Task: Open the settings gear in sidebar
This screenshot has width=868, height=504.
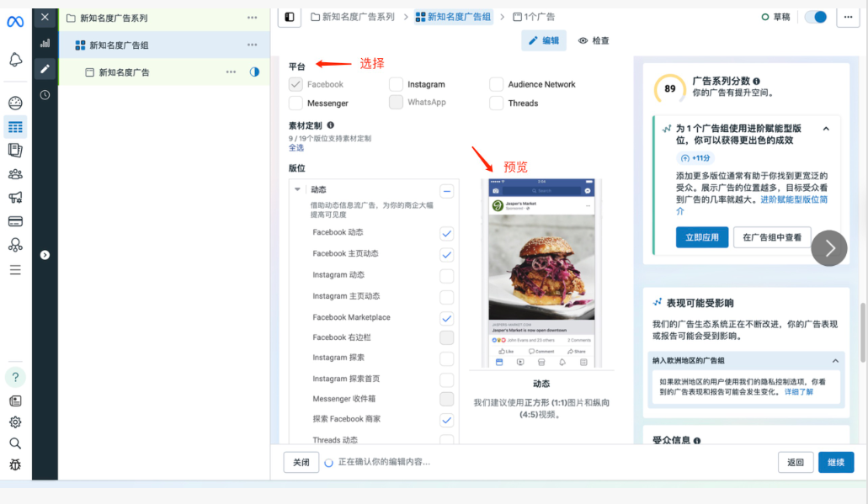Action: point(15,422)
